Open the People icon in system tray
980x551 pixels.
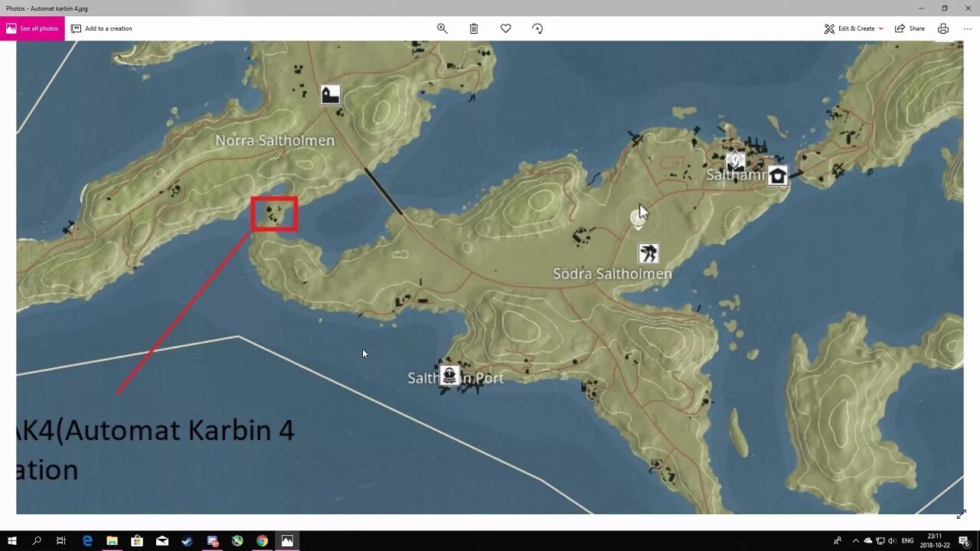[x=838, y=541]
